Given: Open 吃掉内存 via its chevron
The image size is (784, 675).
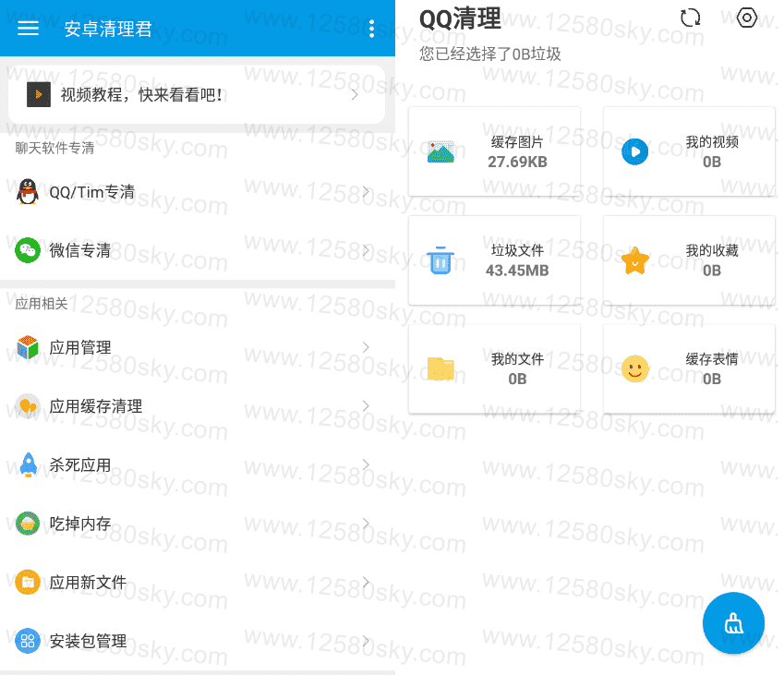Looking at the screenshot, I should coord(366,524).
